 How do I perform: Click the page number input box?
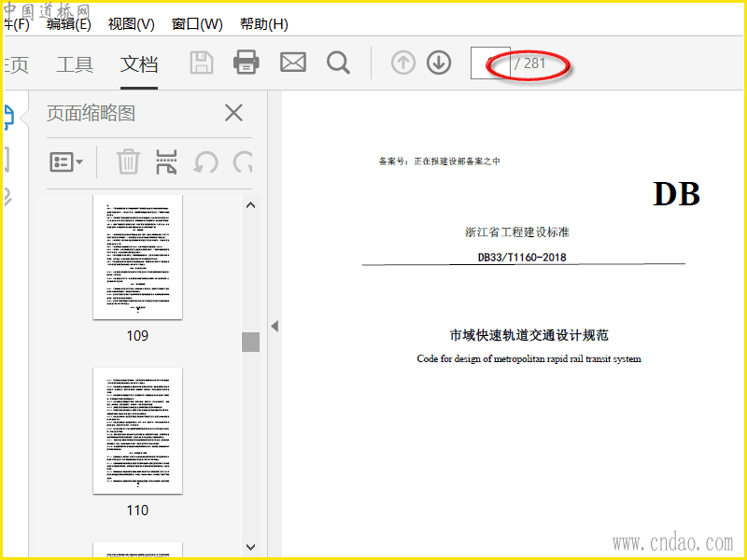click(x=490, y=63)
